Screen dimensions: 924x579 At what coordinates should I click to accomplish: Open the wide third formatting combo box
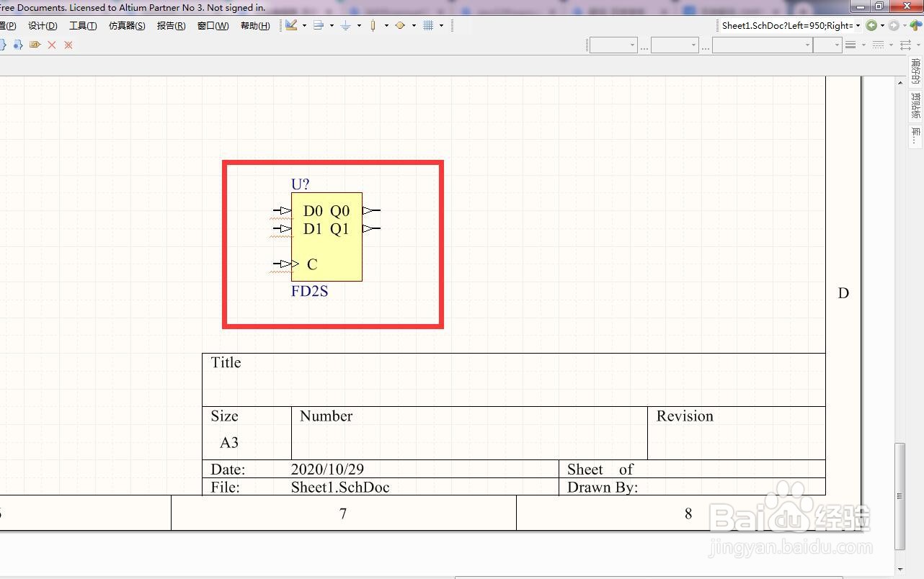coord(763,45)
